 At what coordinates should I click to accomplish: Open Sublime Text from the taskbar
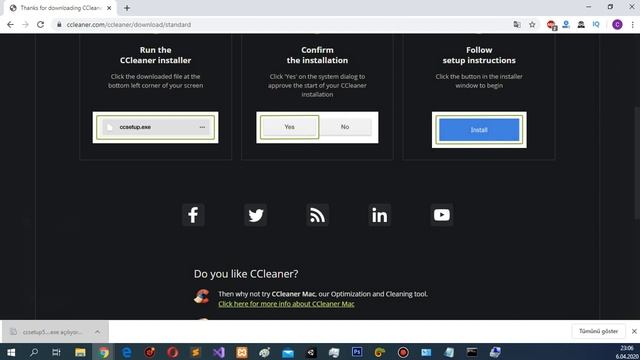196,352
